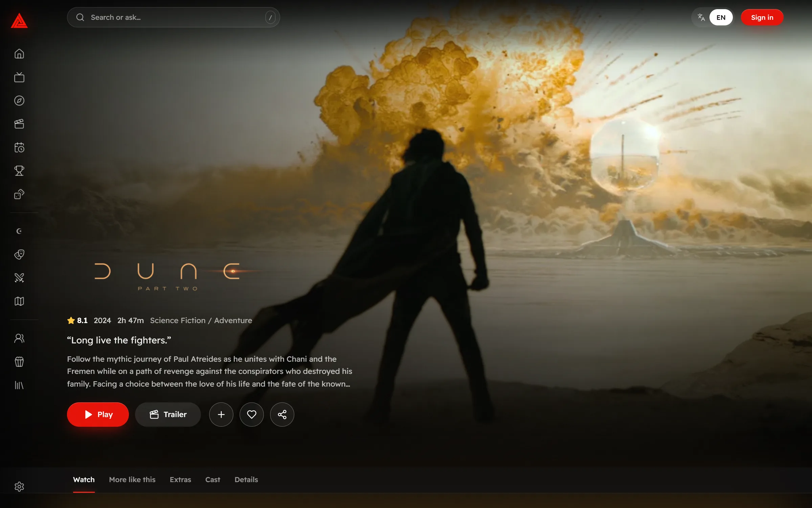
Task: Add Dune Part Two to watchlist with plus
Action: point(221,415)
